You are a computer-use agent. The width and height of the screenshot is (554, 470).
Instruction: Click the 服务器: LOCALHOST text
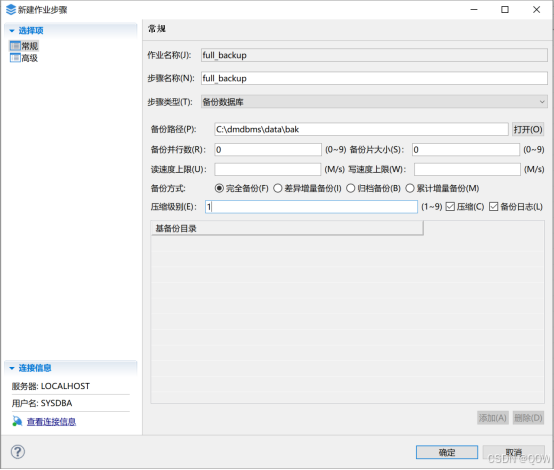[51, 386]
